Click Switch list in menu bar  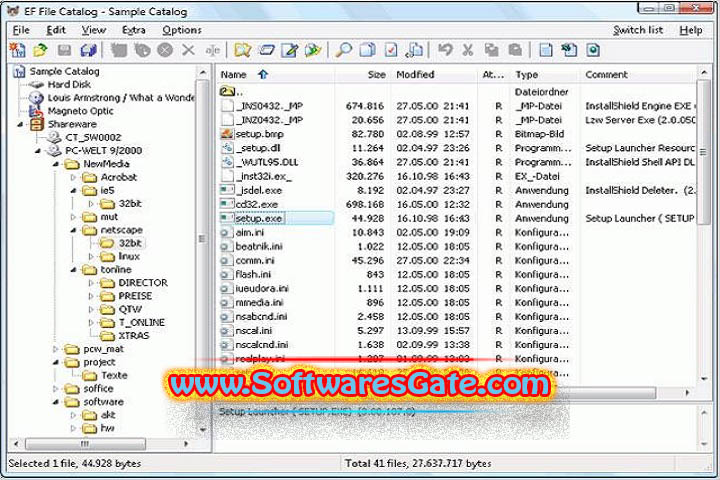638,30
